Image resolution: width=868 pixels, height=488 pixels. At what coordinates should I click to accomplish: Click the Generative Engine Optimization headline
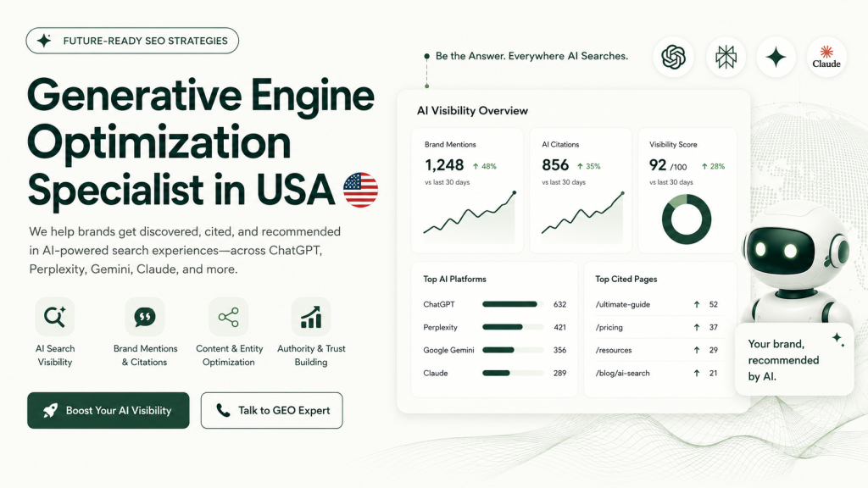(x=202, y=142)
